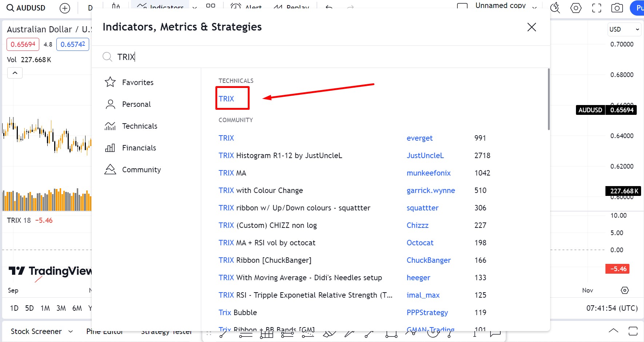Click into the TRIX search input field
The height and width of the screenshot is (342, 644).
[x=320, y=57]
